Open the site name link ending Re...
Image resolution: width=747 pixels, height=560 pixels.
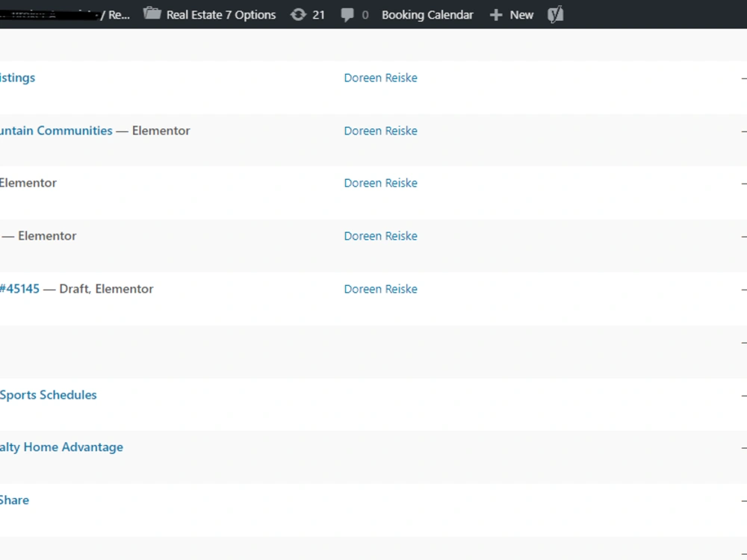[65, 15]
